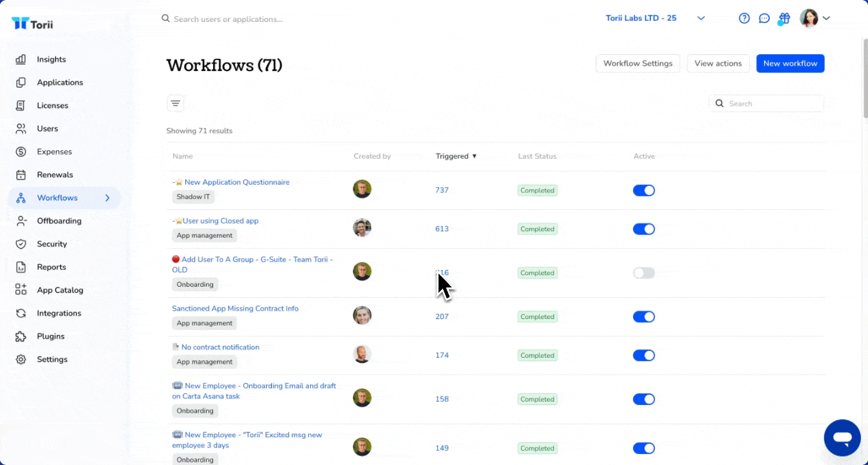Disable the User using Closed app toggle
This screenshot has width=868, height=465.
pos(644,229)
